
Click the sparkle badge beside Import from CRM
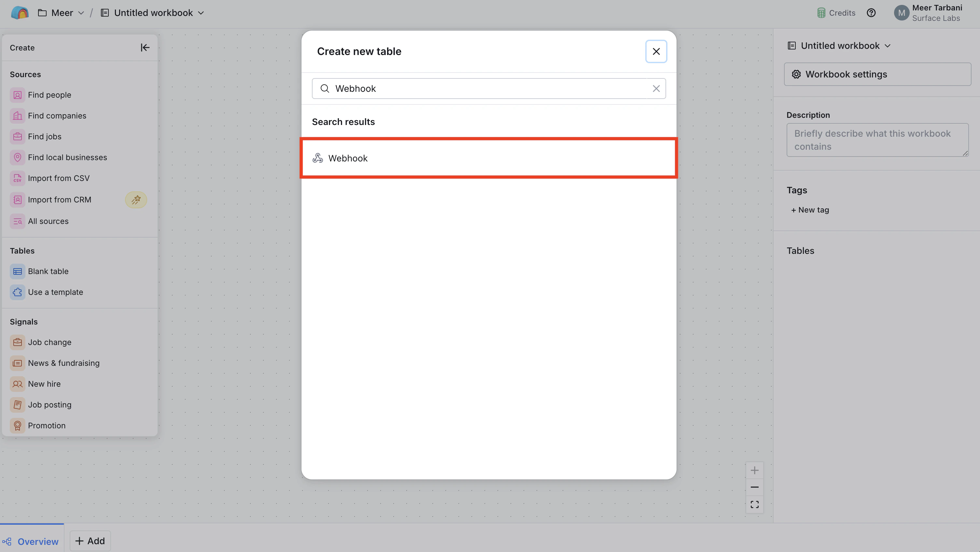pyautogui.click(x=136, y=200)
